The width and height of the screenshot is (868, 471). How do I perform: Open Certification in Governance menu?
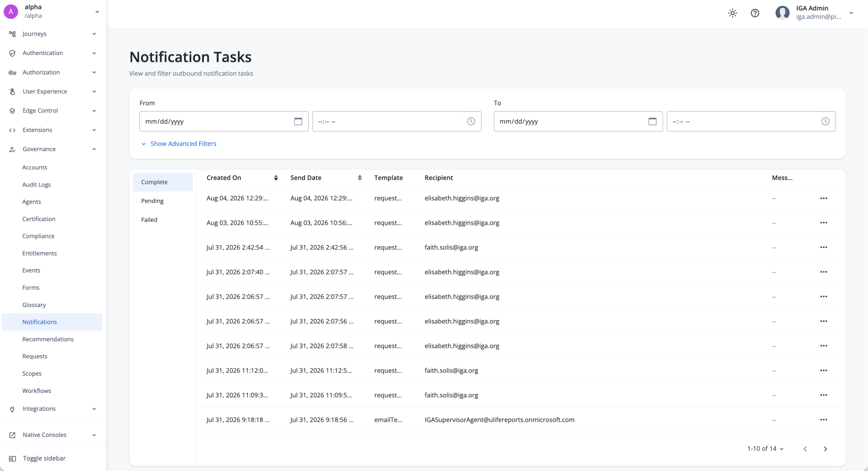click(39, 219)
